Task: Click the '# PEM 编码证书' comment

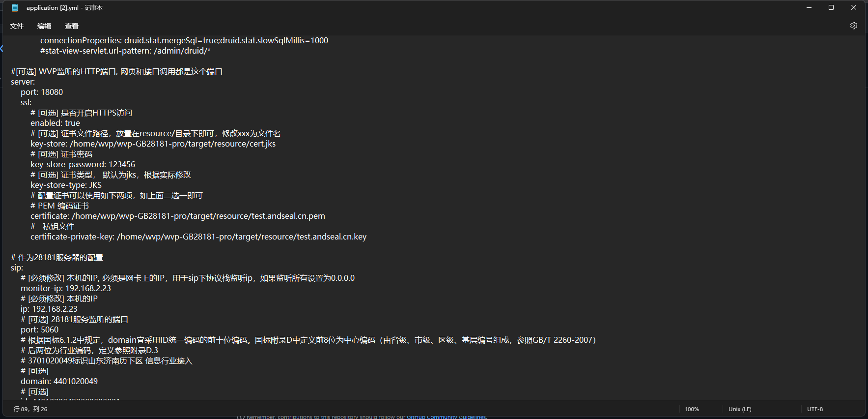Action: (x=59, y=206)
